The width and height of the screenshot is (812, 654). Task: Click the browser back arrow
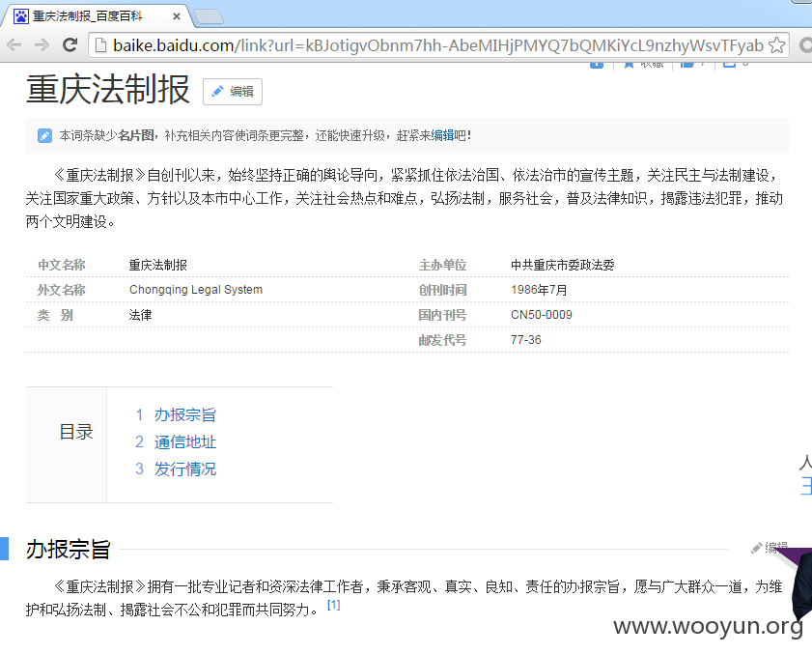(14, 45)
